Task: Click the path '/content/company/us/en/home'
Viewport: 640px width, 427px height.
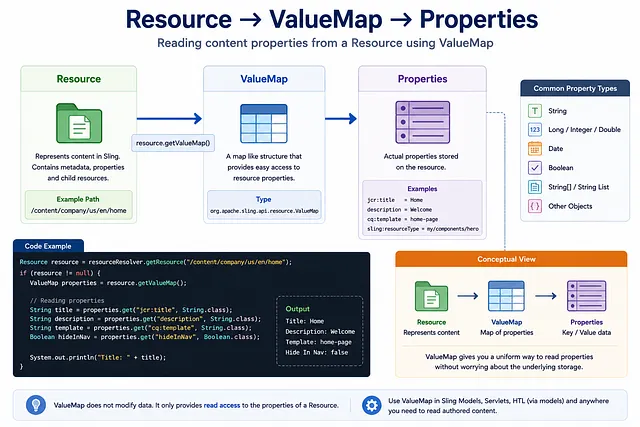Action: [x=79, y=211]
